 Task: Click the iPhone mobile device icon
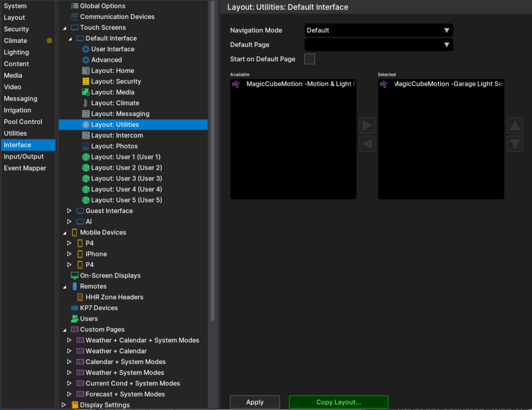80,254
